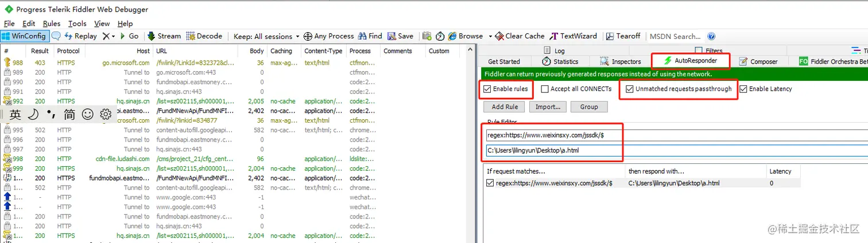Click the comment speech bubble icon
868x243 pixels.
pos(56,36)
